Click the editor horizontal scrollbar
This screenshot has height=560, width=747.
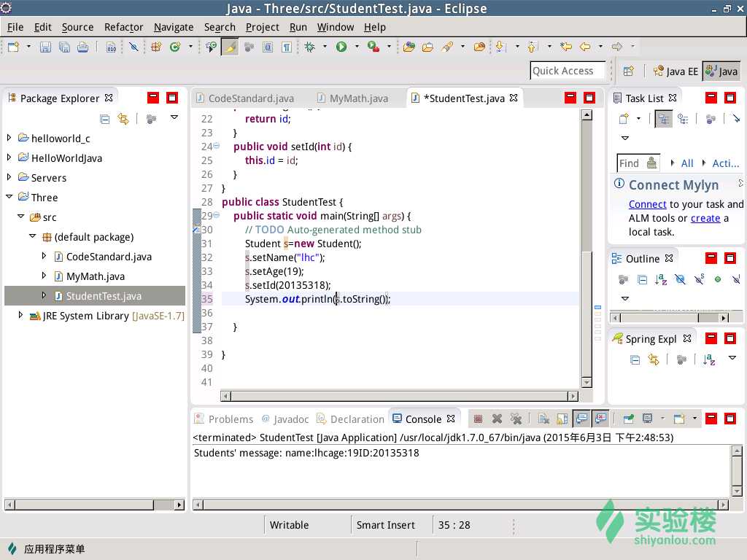[399, 396]
